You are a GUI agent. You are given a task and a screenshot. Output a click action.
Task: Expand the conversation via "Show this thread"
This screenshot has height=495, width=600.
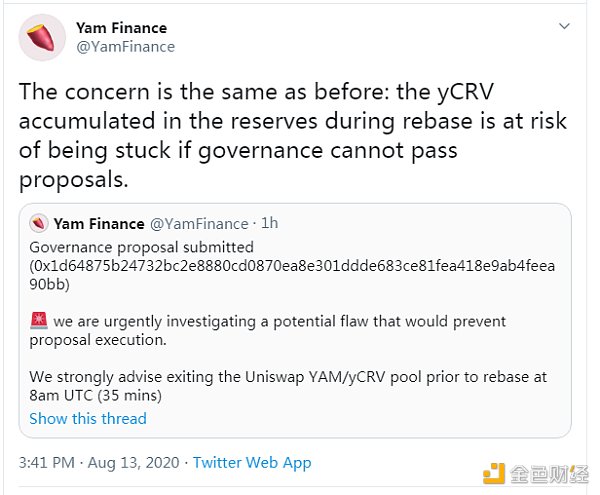click(x=88, y=418)
